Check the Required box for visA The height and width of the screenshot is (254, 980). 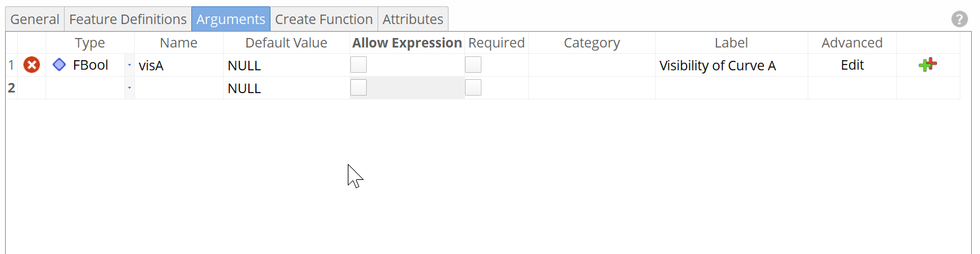tap(473, 65)
